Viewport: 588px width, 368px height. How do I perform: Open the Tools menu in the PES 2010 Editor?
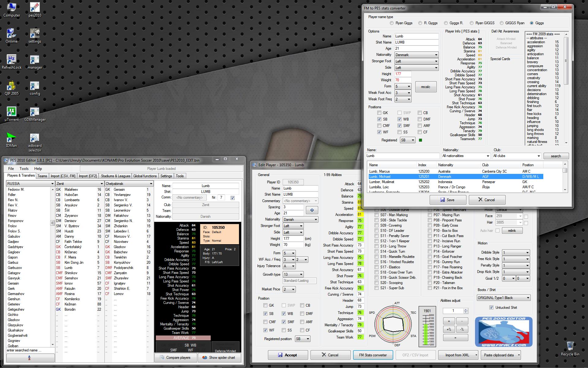pos(24,169)
